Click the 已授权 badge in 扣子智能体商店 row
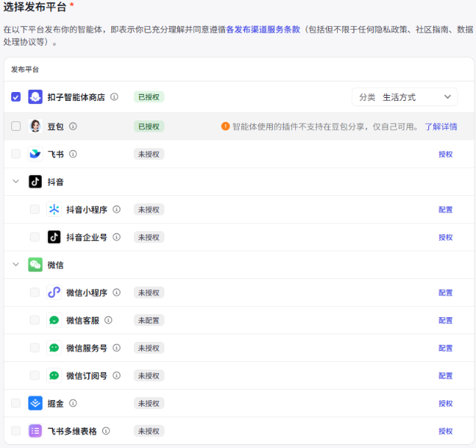This screenshot has width=476, height=448. pos(149,97)
